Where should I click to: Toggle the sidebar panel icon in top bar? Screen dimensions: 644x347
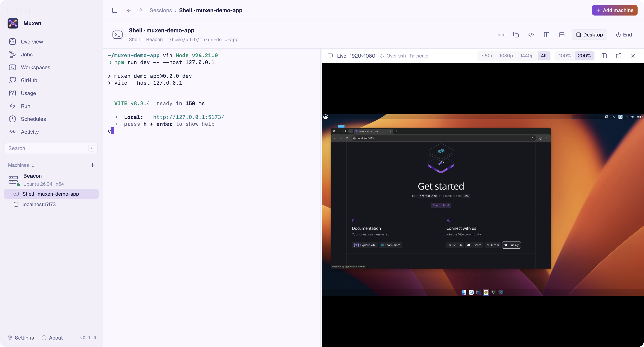(x=115, y=10)
